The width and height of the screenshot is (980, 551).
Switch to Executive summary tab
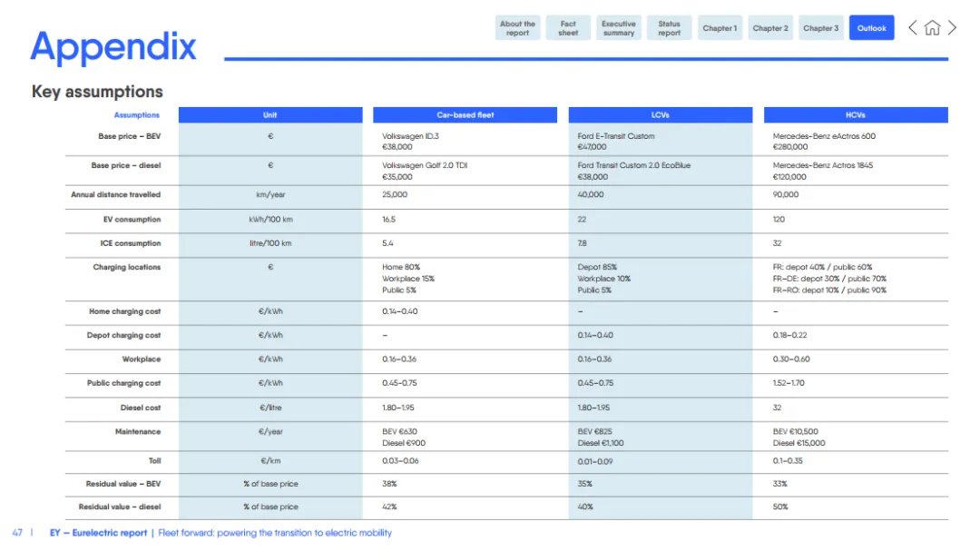pyautogui.click(x=619, y=28)
